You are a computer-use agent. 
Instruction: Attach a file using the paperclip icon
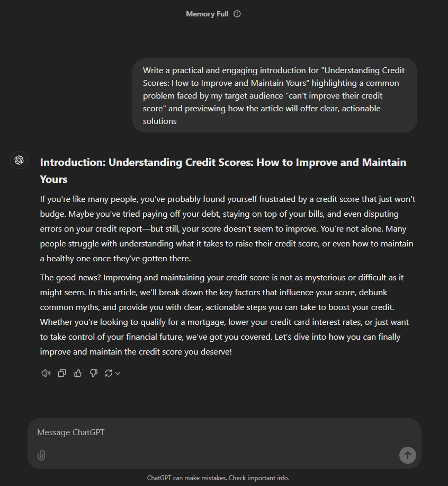pyautogui.click(x=41, y=455)
